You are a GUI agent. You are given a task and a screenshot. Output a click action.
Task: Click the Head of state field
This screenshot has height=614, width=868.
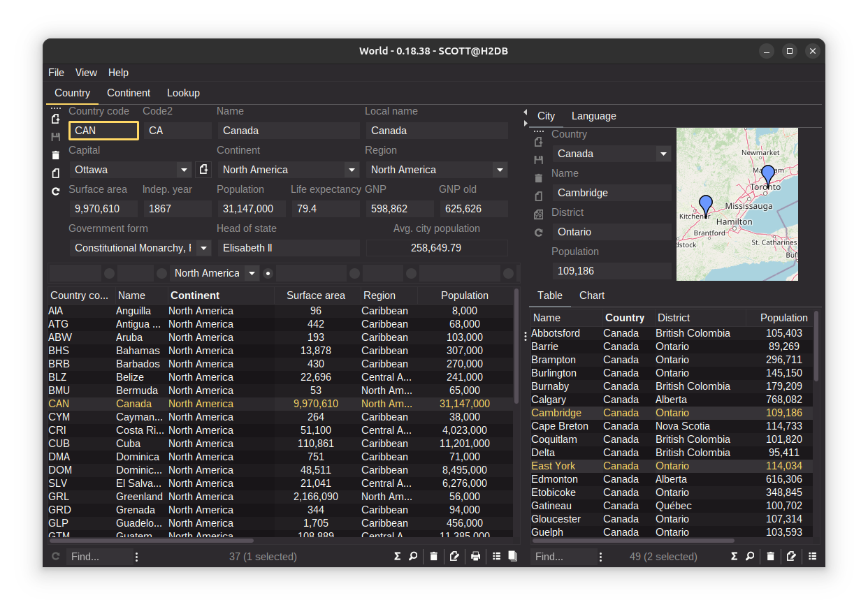tap(289, 248)
